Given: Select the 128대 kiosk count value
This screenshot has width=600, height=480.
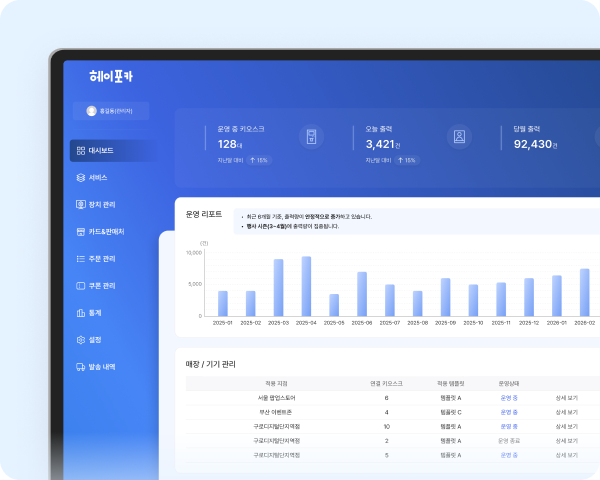Looking at the screenshot, I should point(230,144).
